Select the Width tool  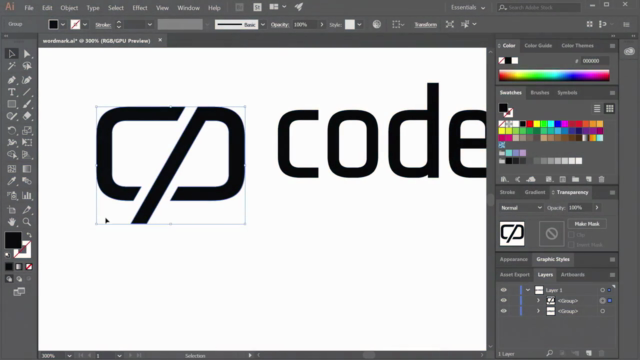click(11, 142)
